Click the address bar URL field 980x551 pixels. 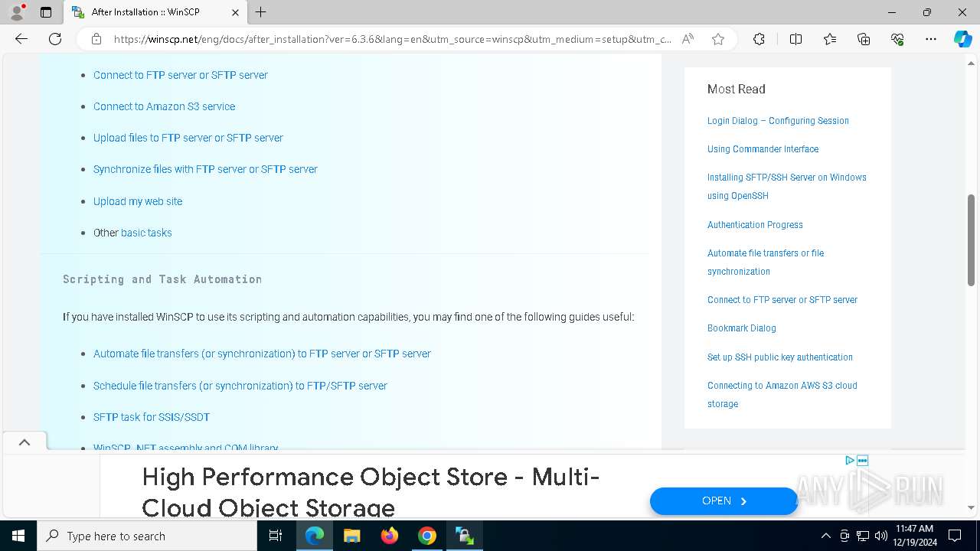392,39
